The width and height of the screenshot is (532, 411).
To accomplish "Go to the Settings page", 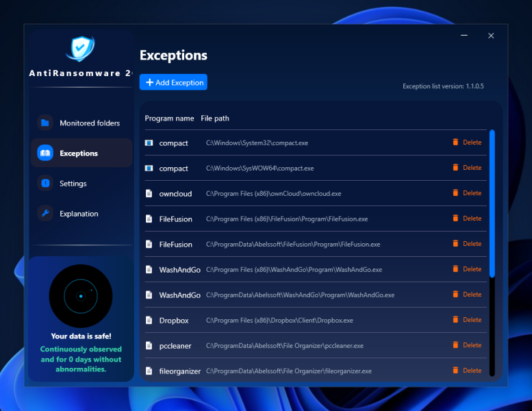I will point(81,184).
